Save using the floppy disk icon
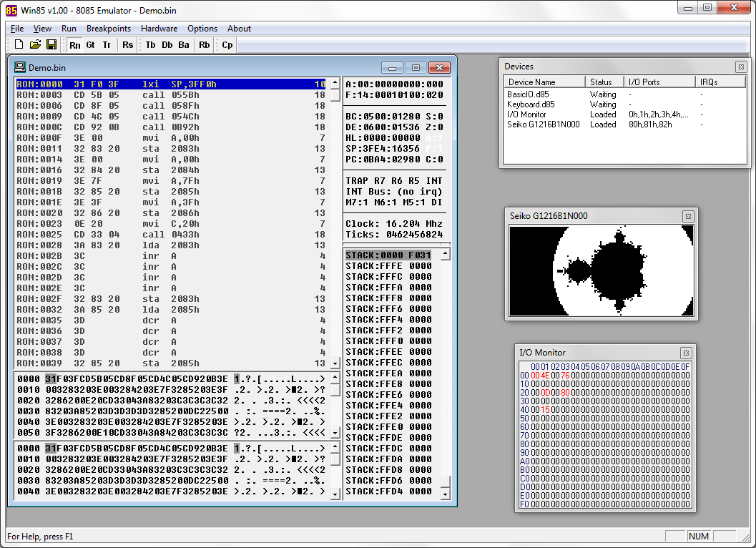Screen dimensions: 756x548 (51, 45)
